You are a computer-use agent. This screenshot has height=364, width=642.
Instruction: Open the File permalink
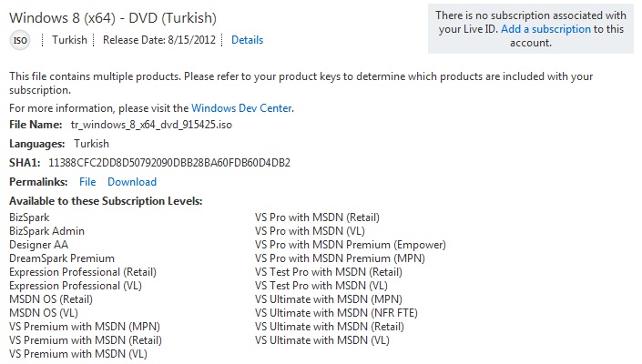(87, 181)
